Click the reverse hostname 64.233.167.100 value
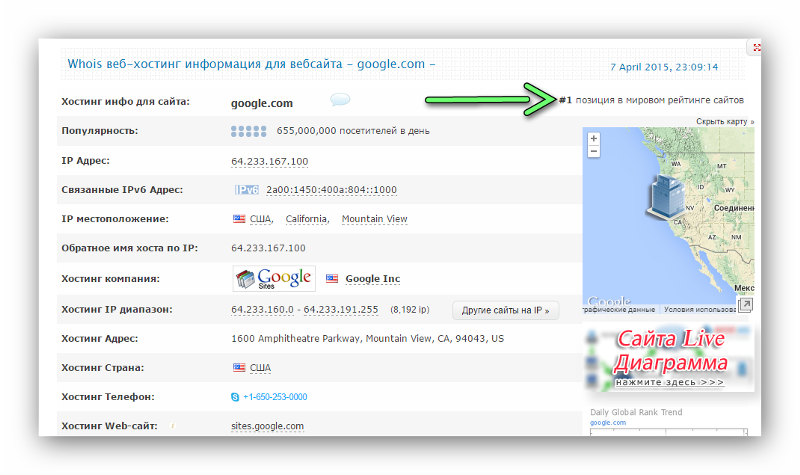The height and width of the screenshot is (475, 800). point(268,248)
